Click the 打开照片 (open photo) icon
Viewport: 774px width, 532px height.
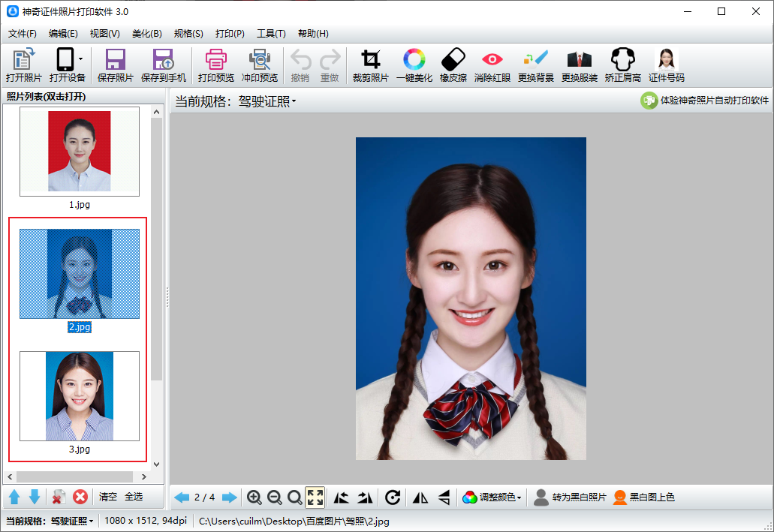tap(24, 59)
